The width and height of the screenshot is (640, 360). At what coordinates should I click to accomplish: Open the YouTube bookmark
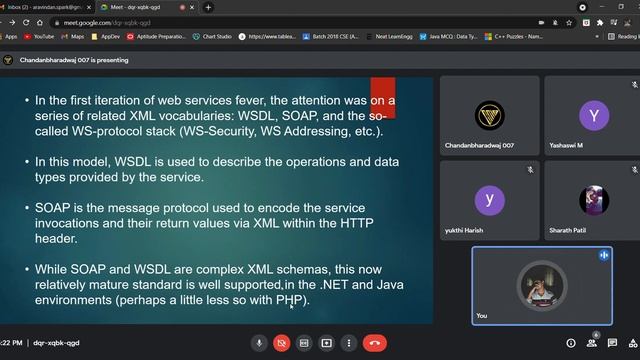click(39, 37)
